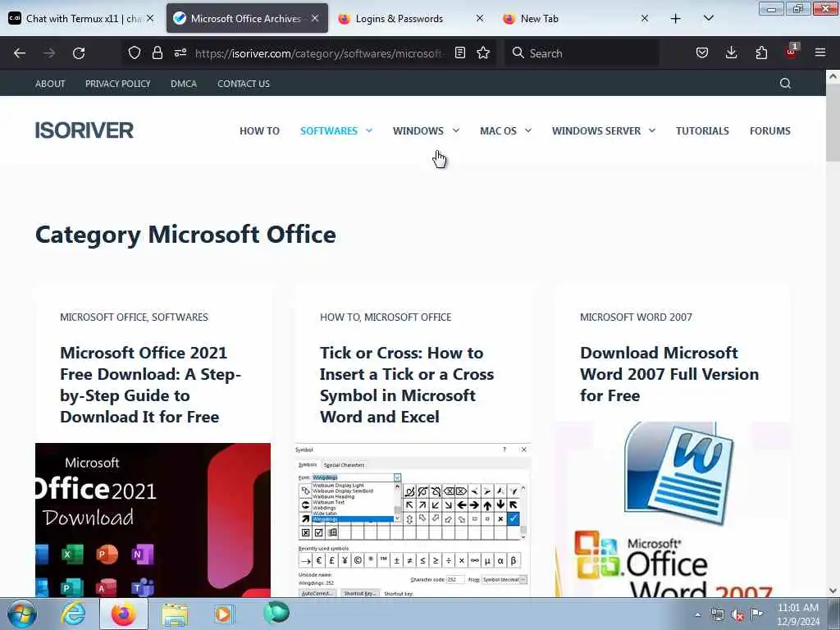Open the tracking protection shield icon
The height and width of the screenshot is (630, 840).
135,52
